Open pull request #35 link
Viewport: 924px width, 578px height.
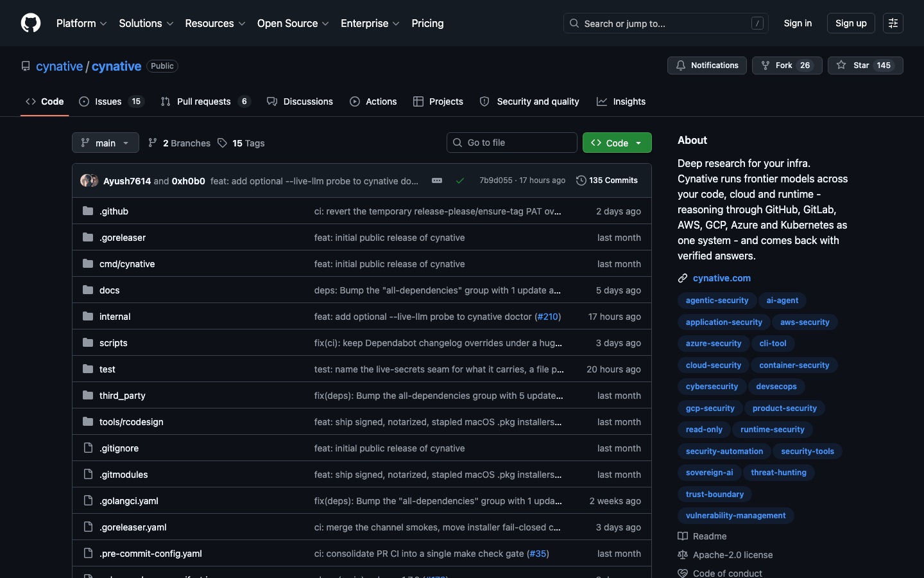tap(538, 554)
